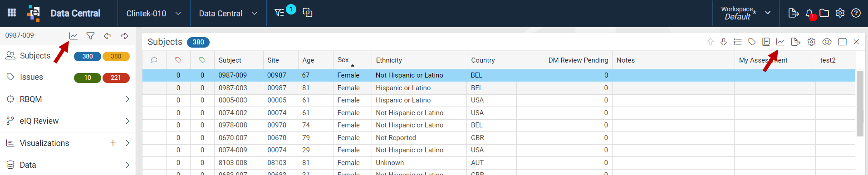The height and width of the screenshot is (175, 868).
Task: Toggle the eye visibility icon in Subjects toolbar
Action: 827,42
